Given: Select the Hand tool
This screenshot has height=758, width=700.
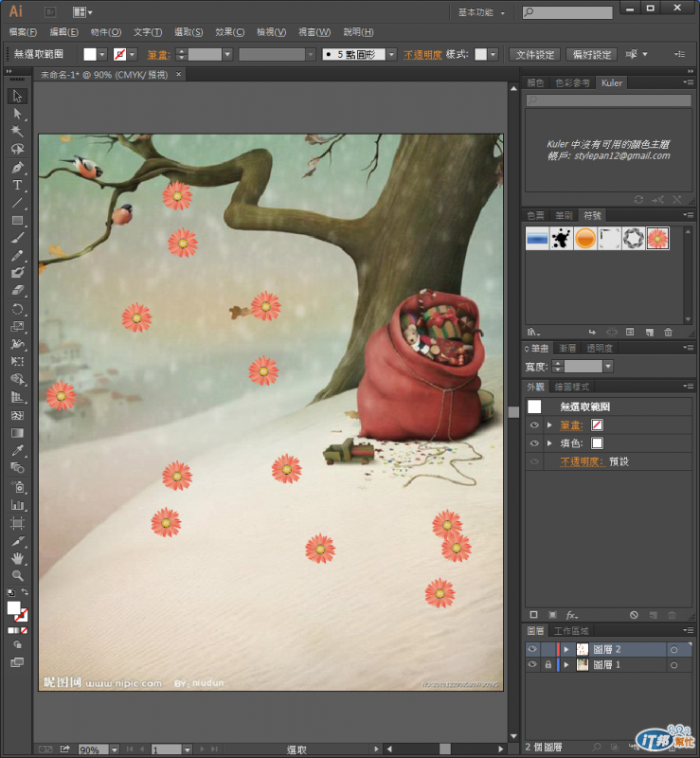Looking at the screenshot, I should (x=17, y=559).
